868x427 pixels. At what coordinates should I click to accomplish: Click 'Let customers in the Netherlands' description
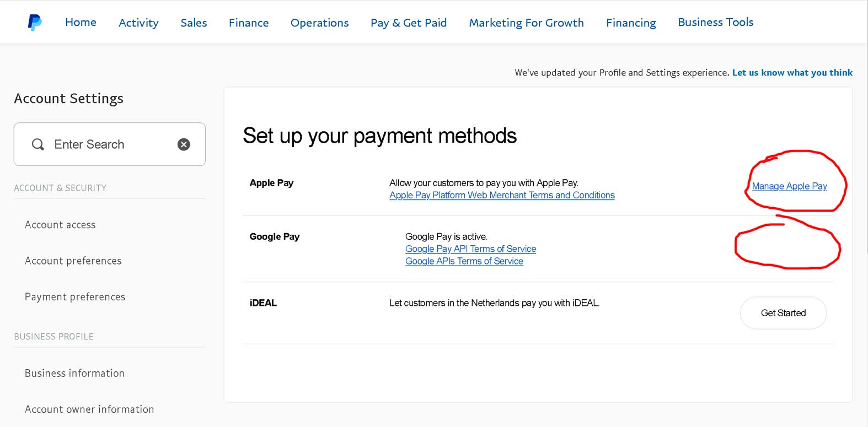pyautogui.click(x=495, y=303)
